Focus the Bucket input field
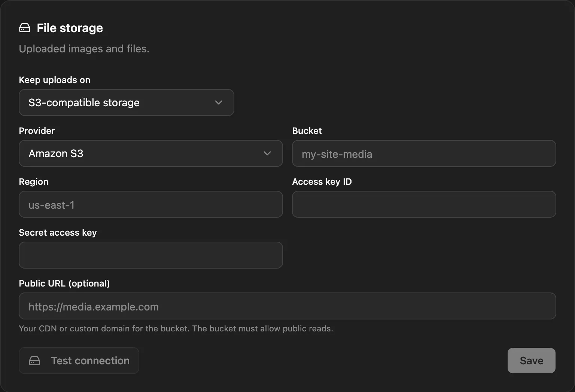This screenshot has height=392, width=575. click(424, 153)
